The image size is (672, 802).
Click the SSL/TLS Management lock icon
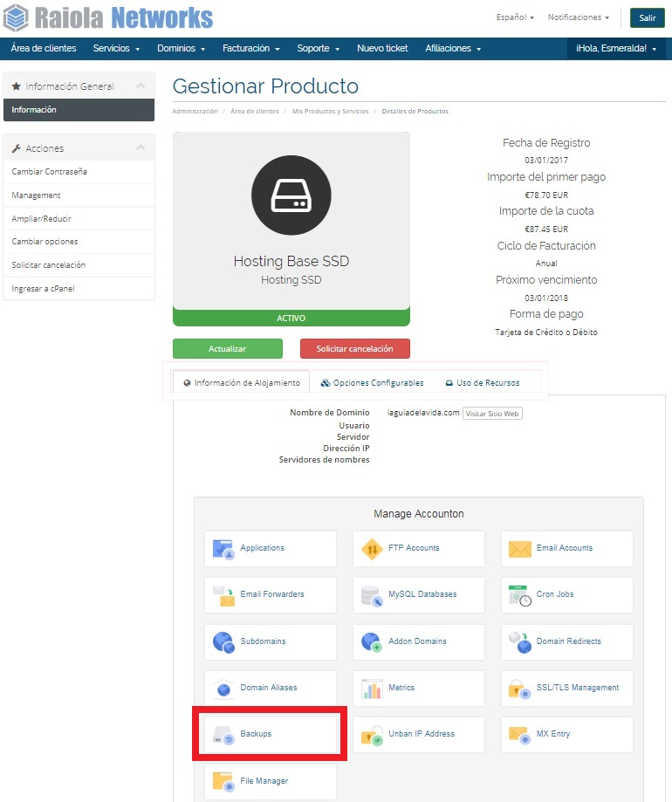pos(520,689)
